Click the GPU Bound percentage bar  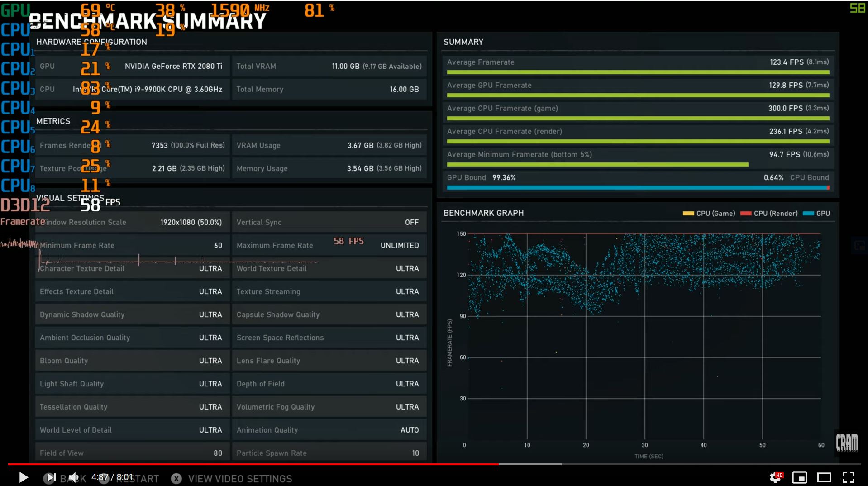638,187
